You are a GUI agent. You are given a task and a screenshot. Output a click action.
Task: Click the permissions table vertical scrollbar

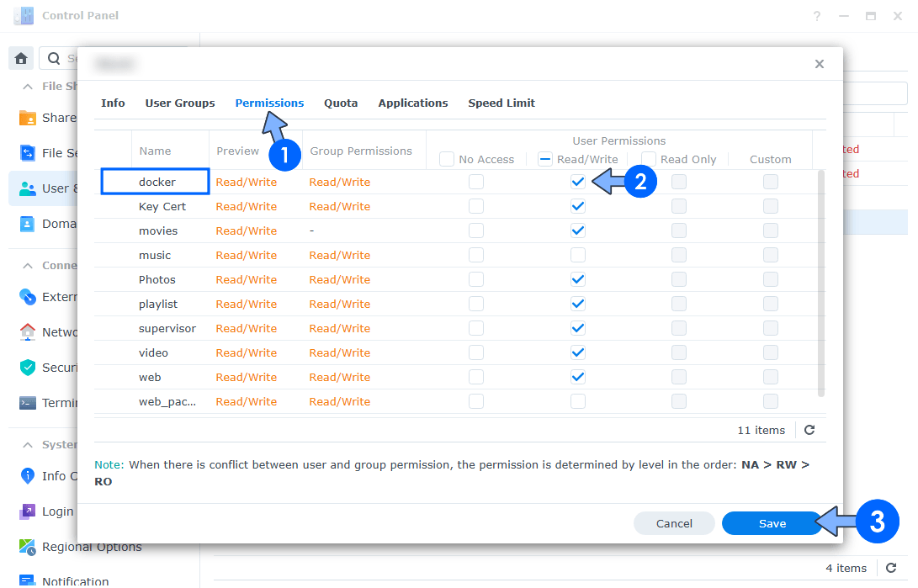820,283
